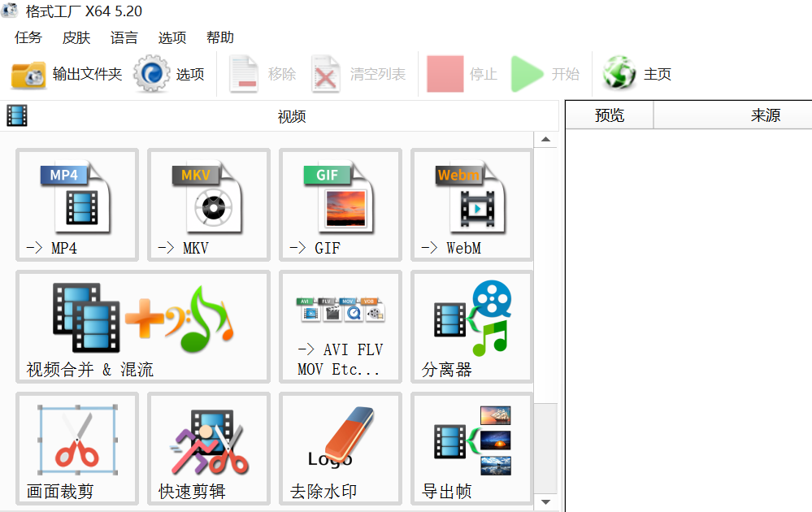Click the tile list scrollbar thumb
This screenshot has height=512, width=812.
(x=545, y=449)
